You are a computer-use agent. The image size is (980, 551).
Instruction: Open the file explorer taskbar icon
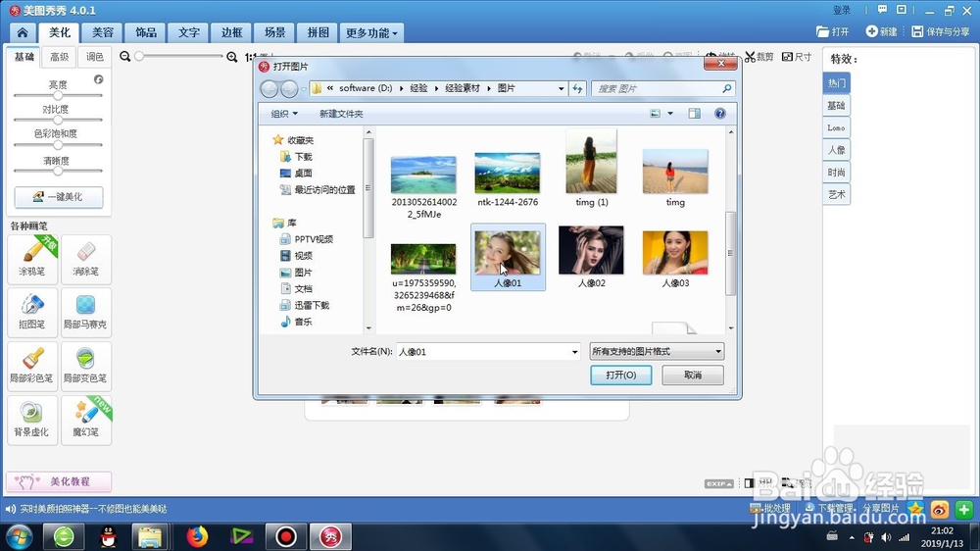tap(150, 536)
